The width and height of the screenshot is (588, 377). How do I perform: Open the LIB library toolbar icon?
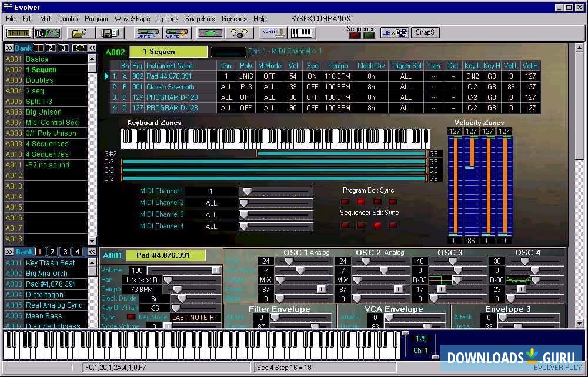pyautogui.click(x=394, y=33)
